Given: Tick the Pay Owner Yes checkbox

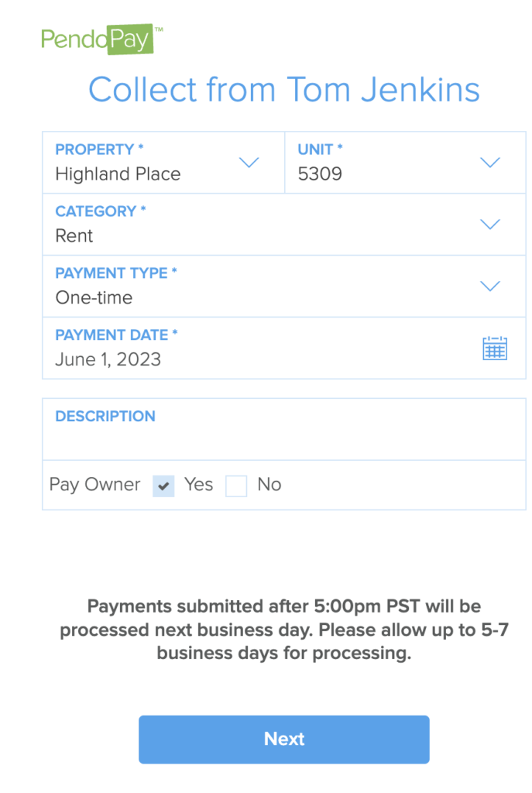Looking at the screenshot, I should click(163, 486).
